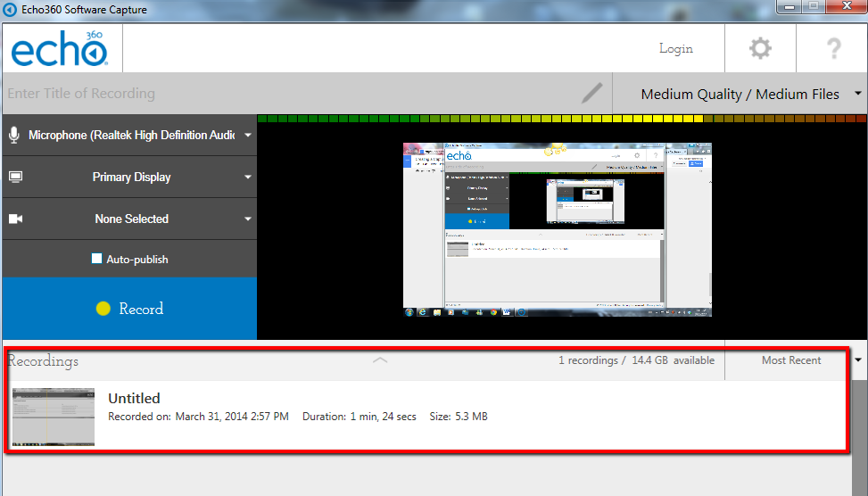Select the Untitled recording title
868x496 pixels.
(134, 398)
